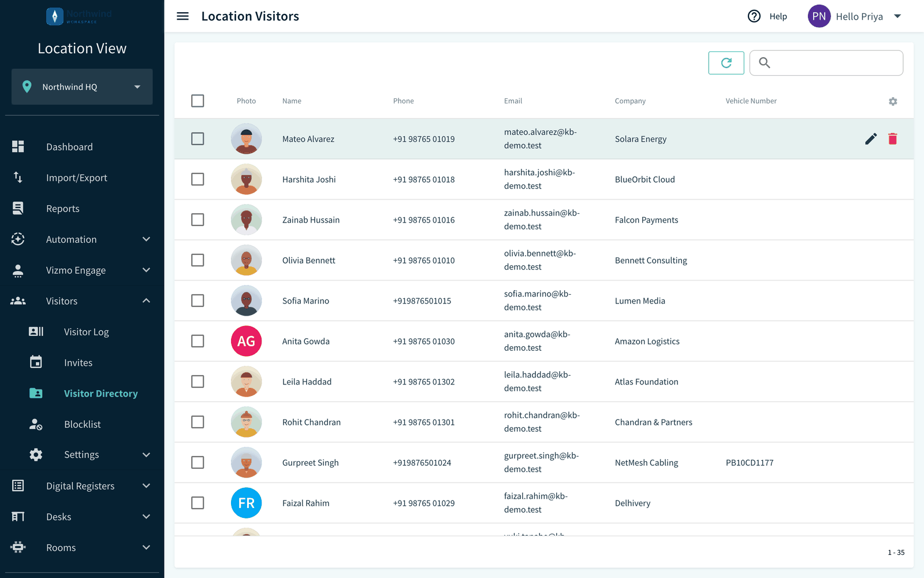
Task: Edit Mateo Alvarez with pencil icon
Action: (871, 139)
